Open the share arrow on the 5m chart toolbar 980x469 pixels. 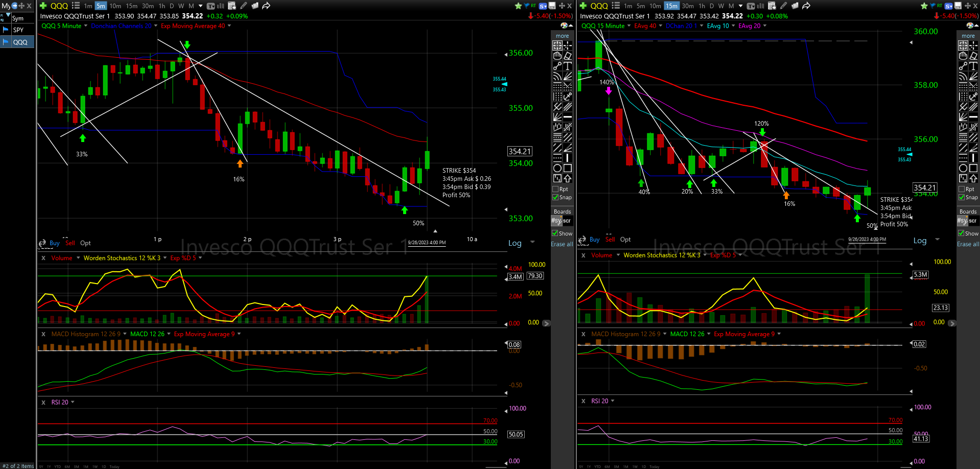[x=266, y=6]
